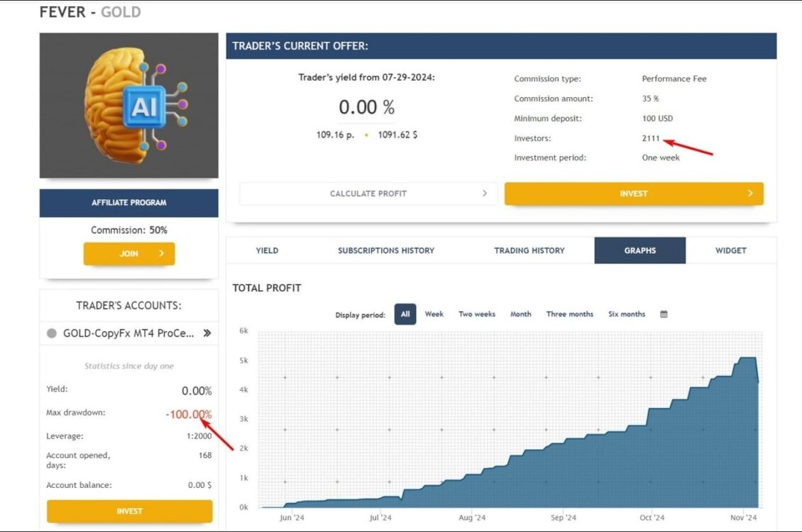This screenshot has height=532, width=802.
Task: Switch to the Yield tab
Action: (x=267, y=250)
